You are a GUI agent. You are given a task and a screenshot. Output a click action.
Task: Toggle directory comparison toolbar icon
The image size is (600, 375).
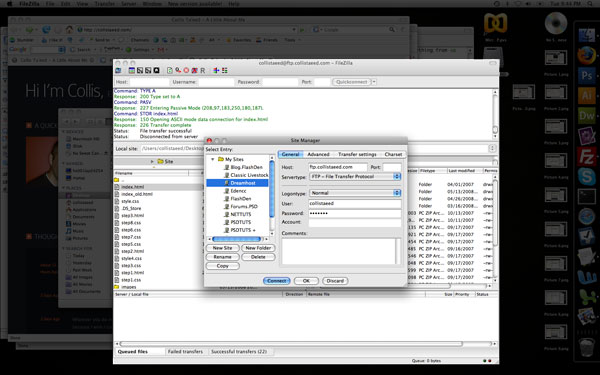224,70
